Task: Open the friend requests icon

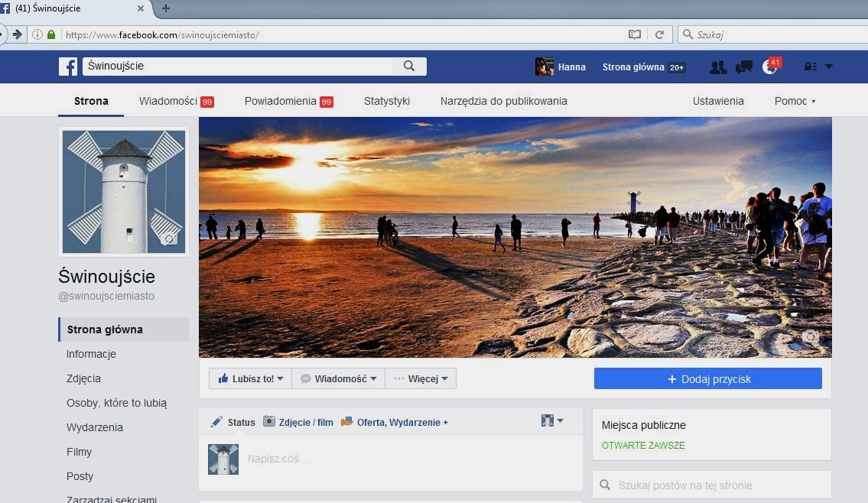Action: 717,67
